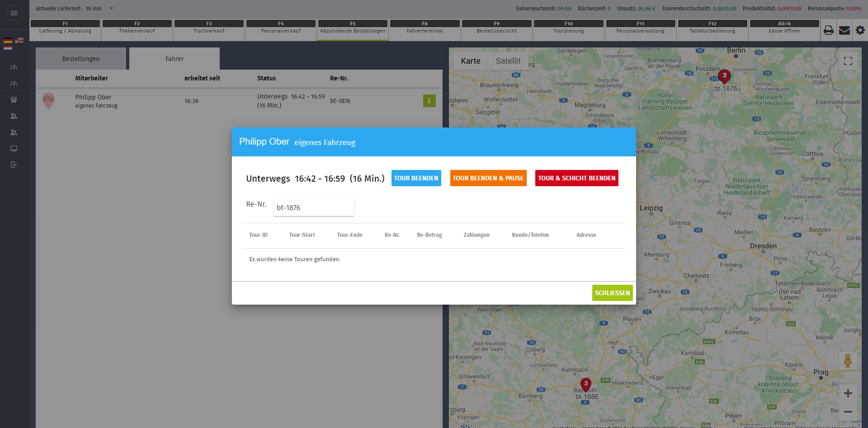
Task: Click TOUR & SCHICHT BEENDEN button
Action: pyautogui.click(x=577, y=178)
